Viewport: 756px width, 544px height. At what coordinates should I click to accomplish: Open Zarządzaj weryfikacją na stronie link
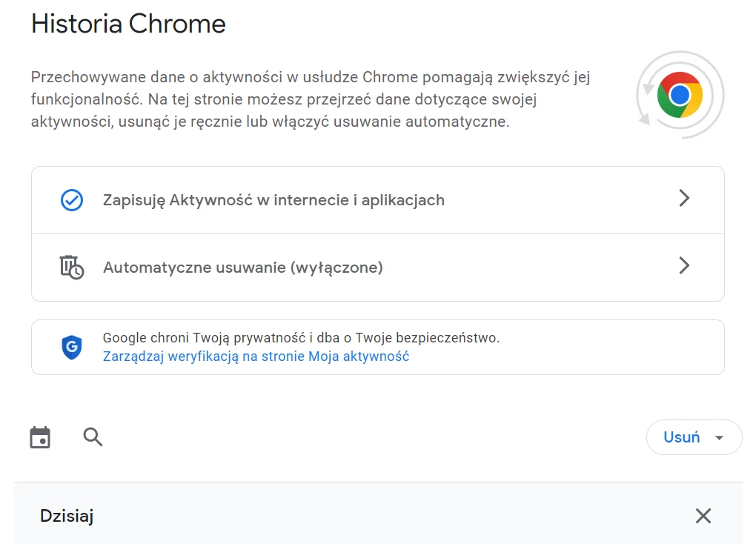[256, 356]
